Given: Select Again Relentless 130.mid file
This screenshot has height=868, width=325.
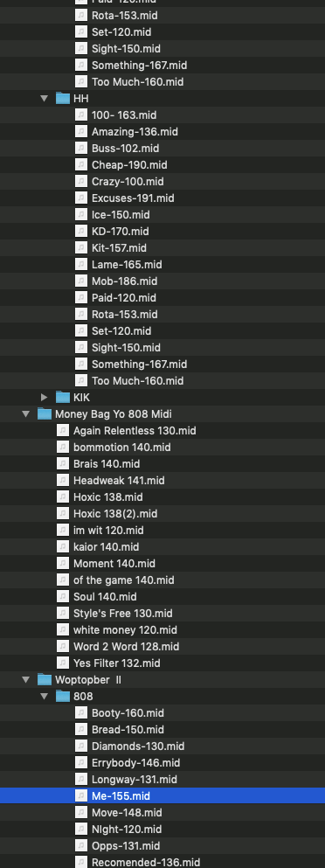Looking at the screenshot, I should coord(162,431).
